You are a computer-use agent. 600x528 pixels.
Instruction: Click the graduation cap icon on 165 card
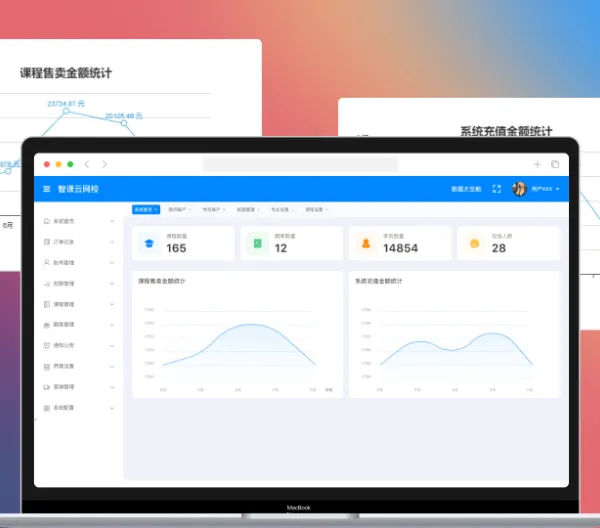pos(149,243)
